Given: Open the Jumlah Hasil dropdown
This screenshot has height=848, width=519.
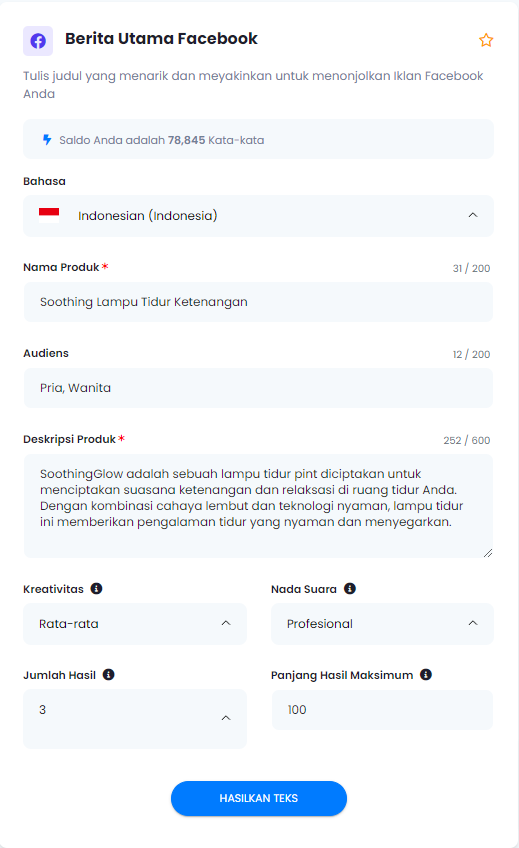Looking at the screenshot, I should (x=135, y=719).
